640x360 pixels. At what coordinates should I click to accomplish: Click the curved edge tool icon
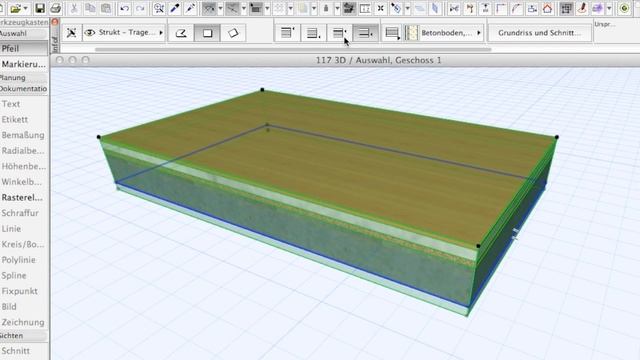[x=517, y=8]
